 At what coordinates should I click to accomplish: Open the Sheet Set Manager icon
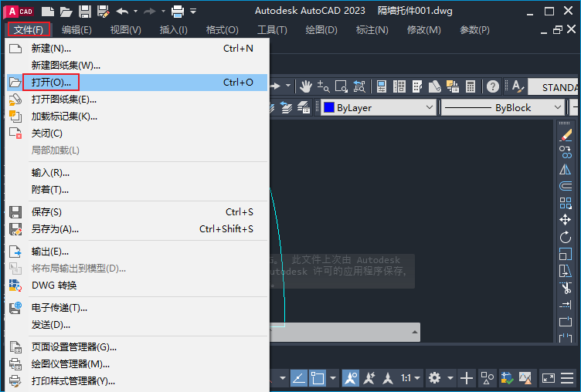(x=435, y=86)
